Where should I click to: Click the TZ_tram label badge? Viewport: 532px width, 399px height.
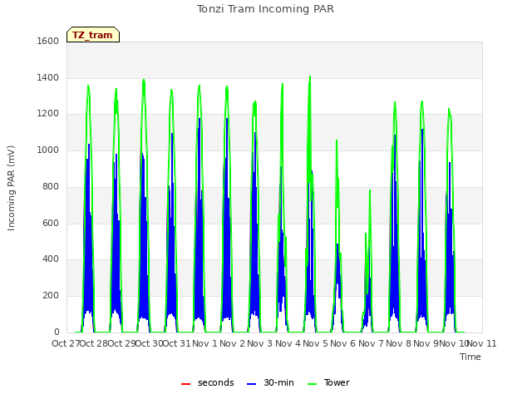click(x=93, y=35)
